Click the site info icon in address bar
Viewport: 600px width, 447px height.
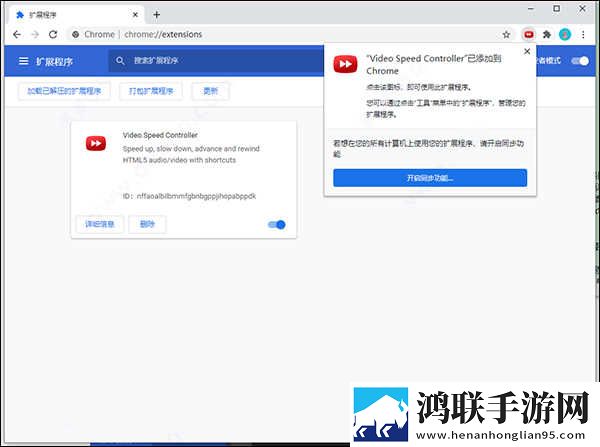pyautogui.click(x=75, y=34)
